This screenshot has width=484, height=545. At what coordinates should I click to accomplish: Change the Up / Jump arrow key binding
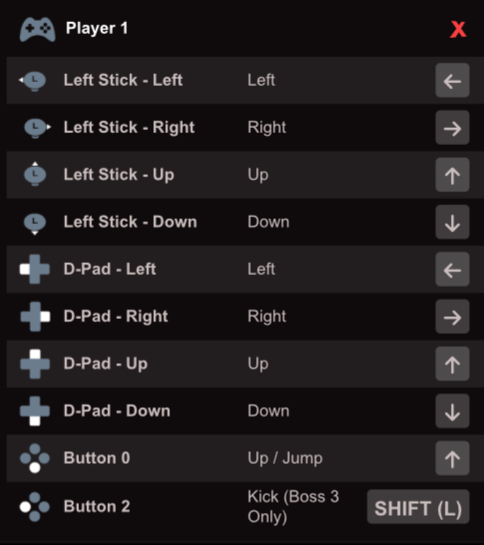[x=452, y=458]
